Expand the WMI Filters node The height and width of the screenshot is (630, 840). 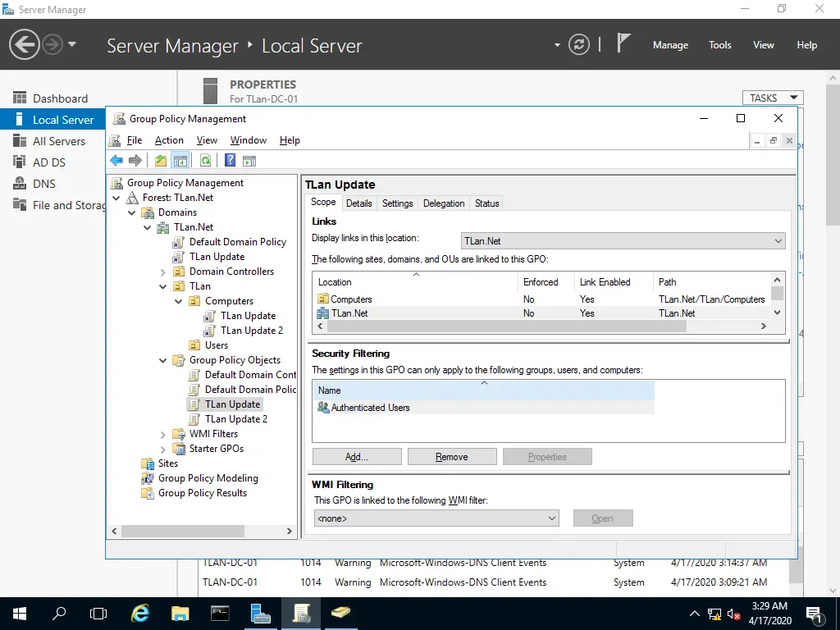pos(163,434)
